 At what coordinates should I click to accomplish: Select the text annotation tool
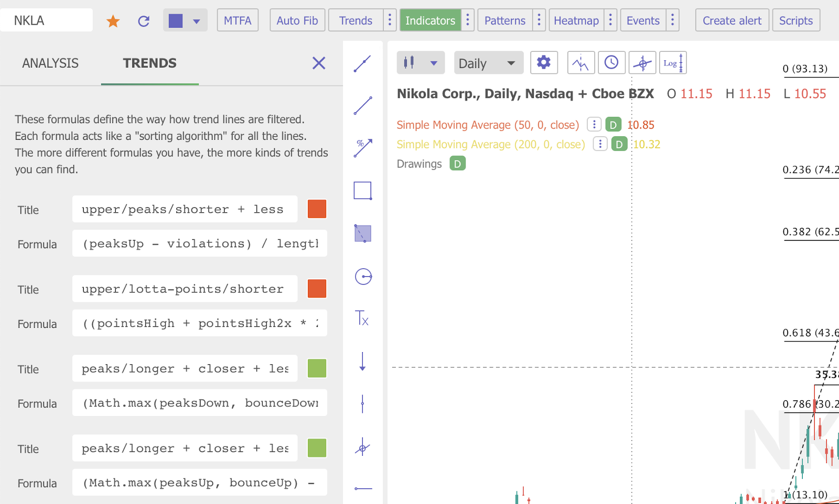(363, 318)
